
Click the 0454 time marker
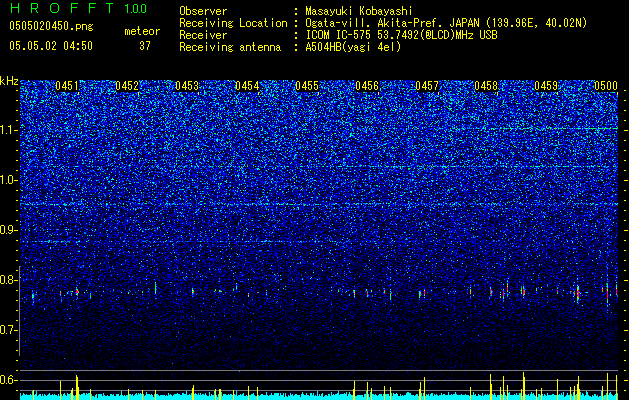pos(247,86)
